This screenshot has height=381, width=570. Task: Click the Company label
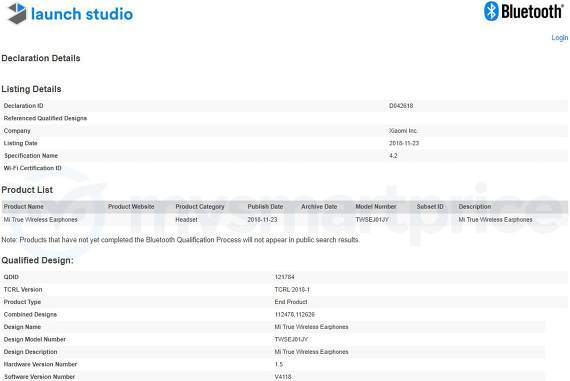17,131
